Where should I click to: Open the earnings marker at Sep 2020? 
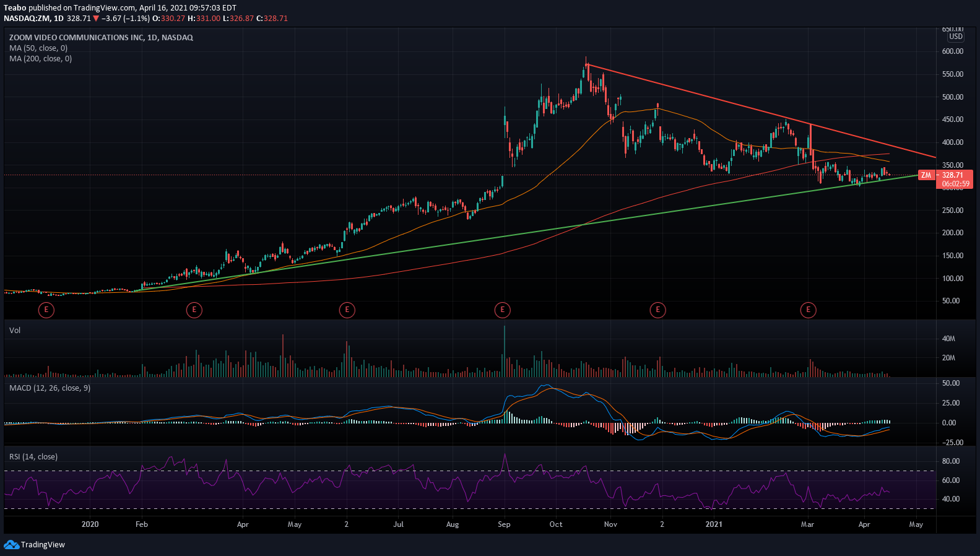[502, 310]
